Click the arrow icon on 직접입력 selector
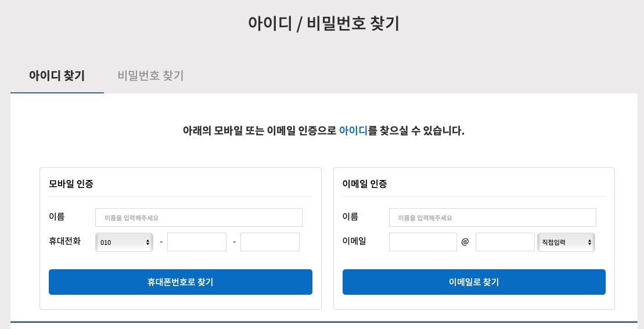 coord(589,243)
